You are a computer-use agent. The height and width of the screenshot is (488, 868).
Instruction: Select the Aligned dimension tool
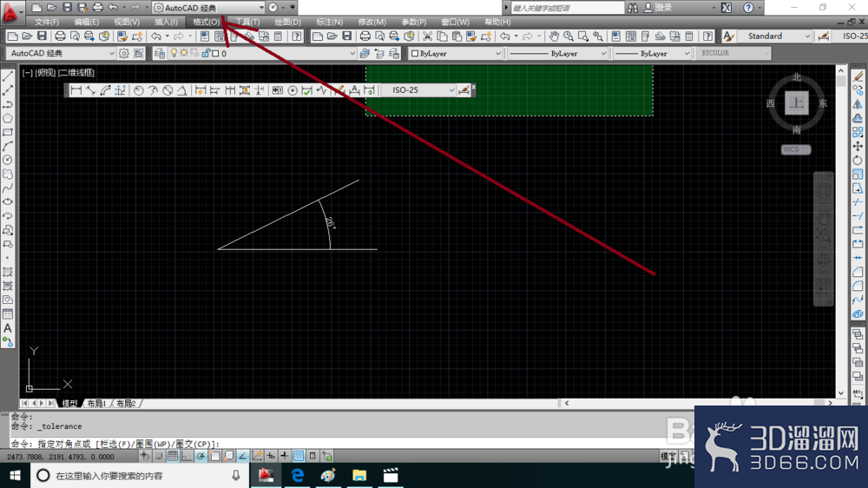tap(91, 90)
